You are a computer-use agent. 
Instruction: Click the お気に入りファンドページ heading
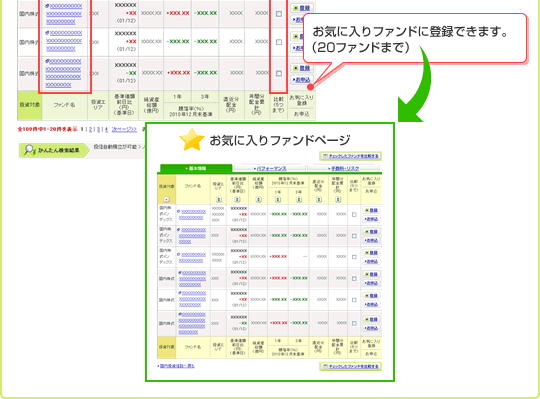[280, 140]
